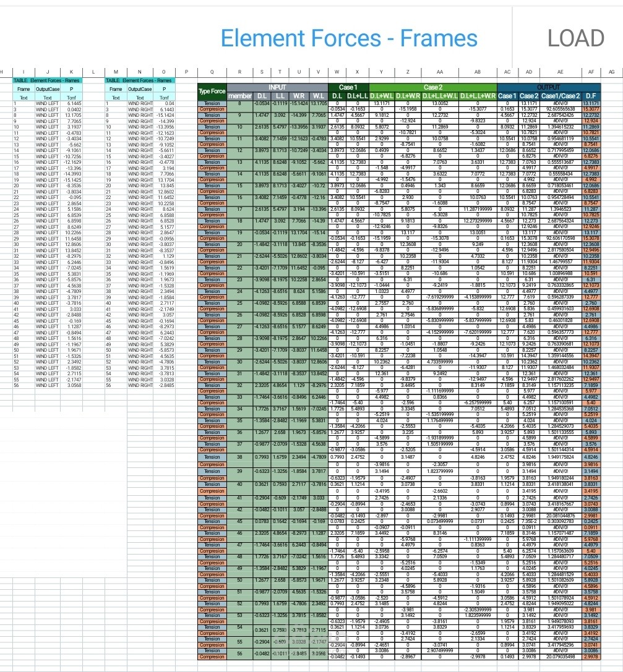Select cell with value 3.418138041
Screen dimensions: 623x672
click(x=560, y=484)
